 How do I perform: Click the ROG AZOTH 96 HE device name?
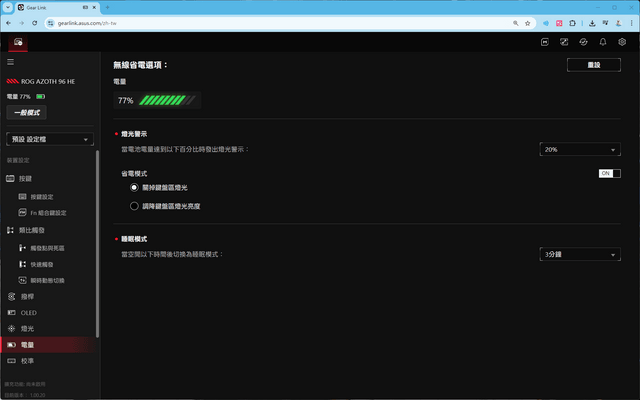coord(48,81)
